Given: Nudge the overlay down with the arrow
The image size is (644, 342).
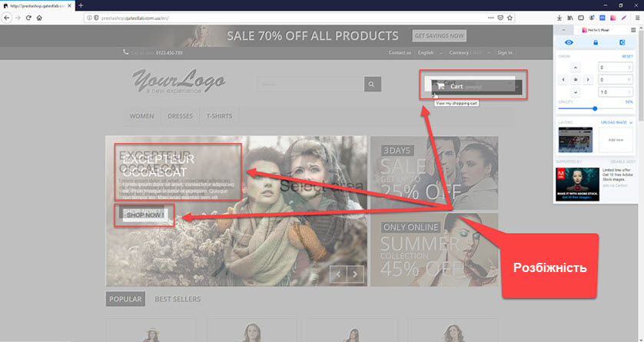Looking at the screenshot, I should click(x=576, y=92).
